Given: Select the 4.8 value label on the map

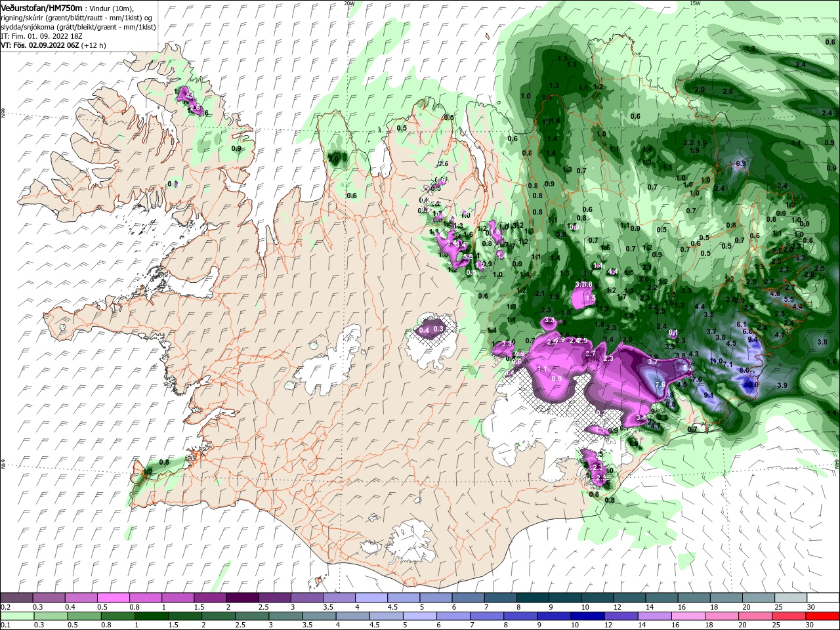Looking at the screenshot, I should point(775,293).
